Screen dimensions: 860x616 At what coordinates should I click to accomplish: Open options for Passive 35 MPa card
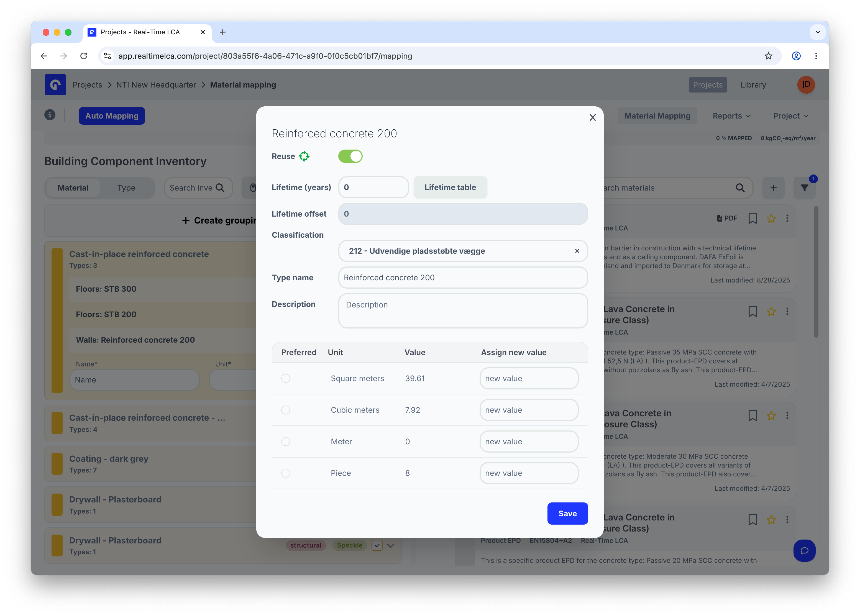click(x=787, y=311)
